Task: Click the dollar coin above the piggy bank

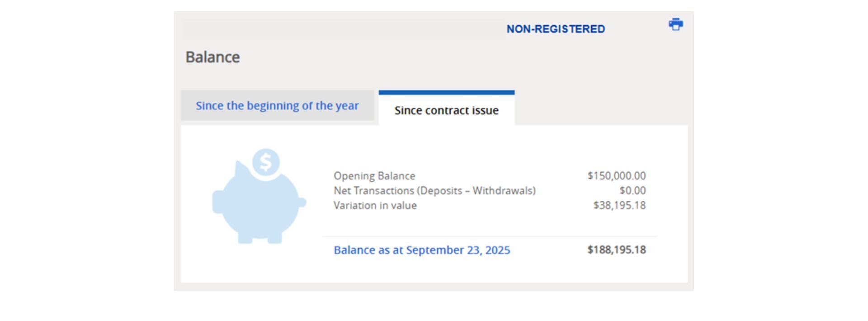Action: [266, 162]
